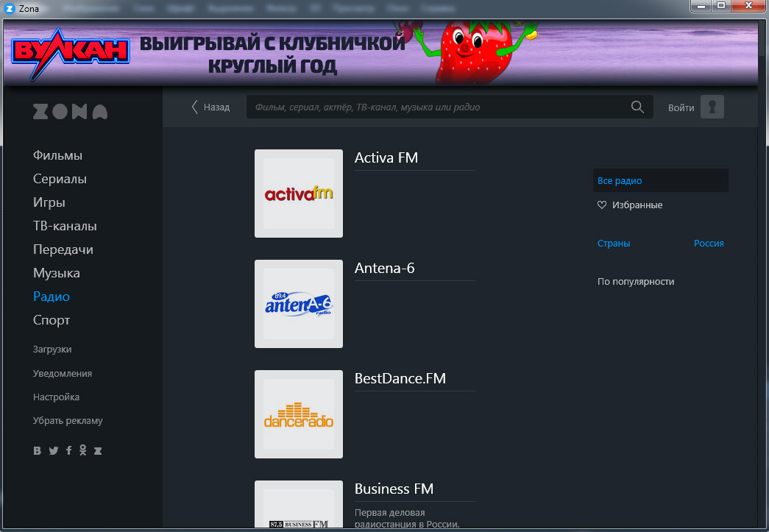
Task: Click the heart icon beside Избранные
Action: [602, 205]
